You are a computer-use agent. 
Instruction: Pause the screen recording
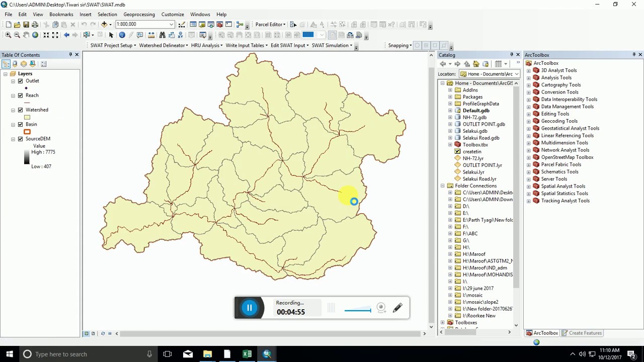pyautogui.click(x=250, y=308)
